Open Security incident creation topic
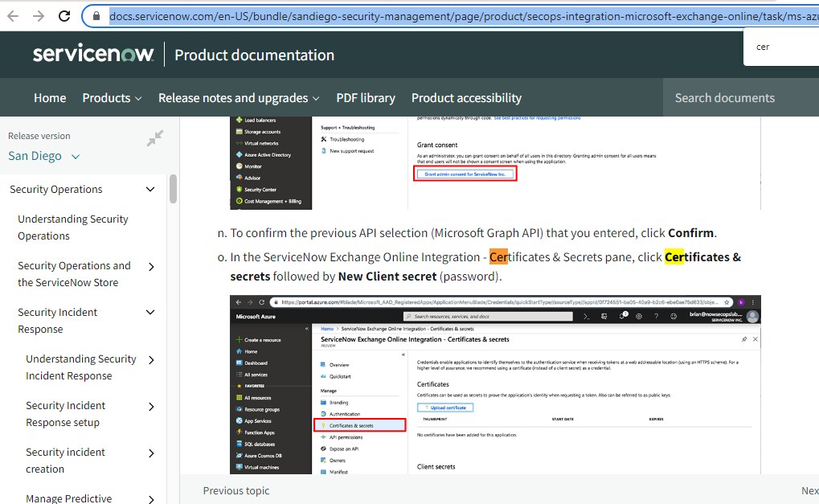The image size is (819, 504). pos(66,460)
